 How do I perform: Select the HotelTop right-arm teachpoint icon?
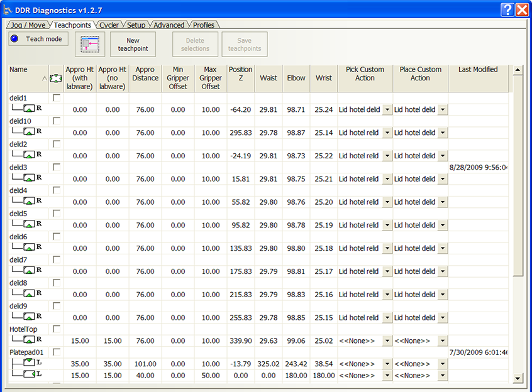[29, 340]
